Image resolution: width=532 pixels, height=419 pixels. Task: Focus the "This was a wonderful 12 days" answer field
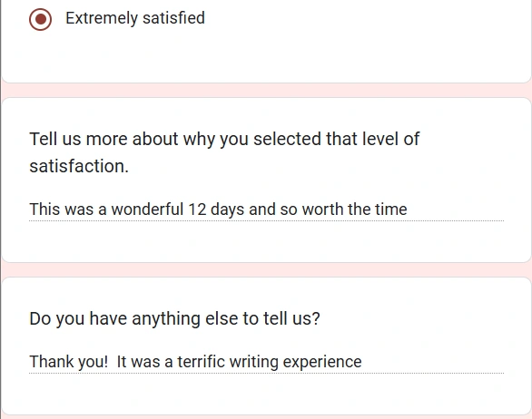point(266,209)
